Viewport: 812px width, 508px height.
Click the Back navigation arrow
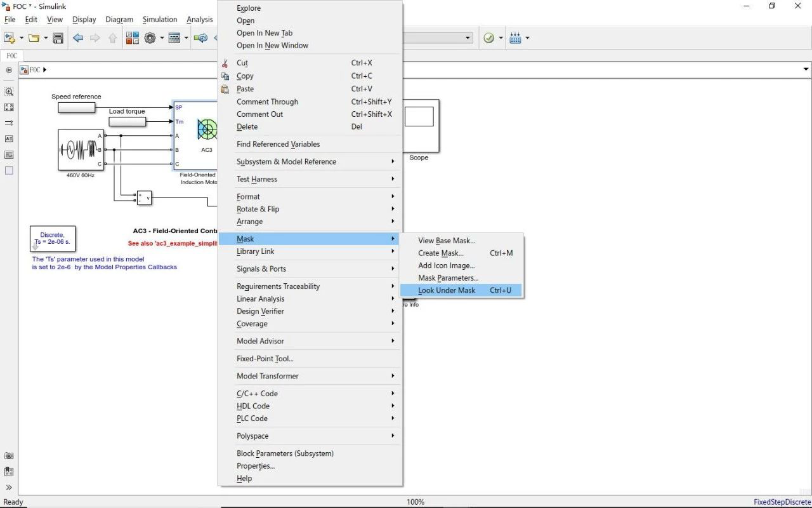click(78, 38)
